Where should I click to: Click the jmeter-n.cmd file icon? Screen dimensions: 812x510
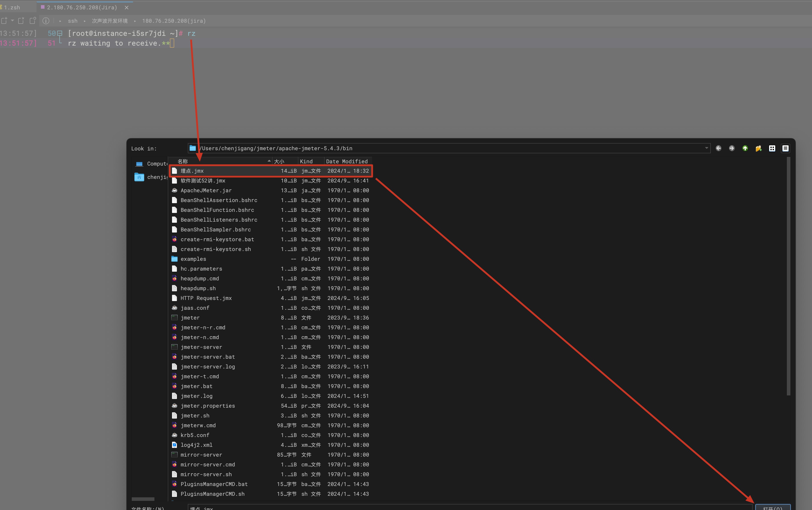point(174,337)
